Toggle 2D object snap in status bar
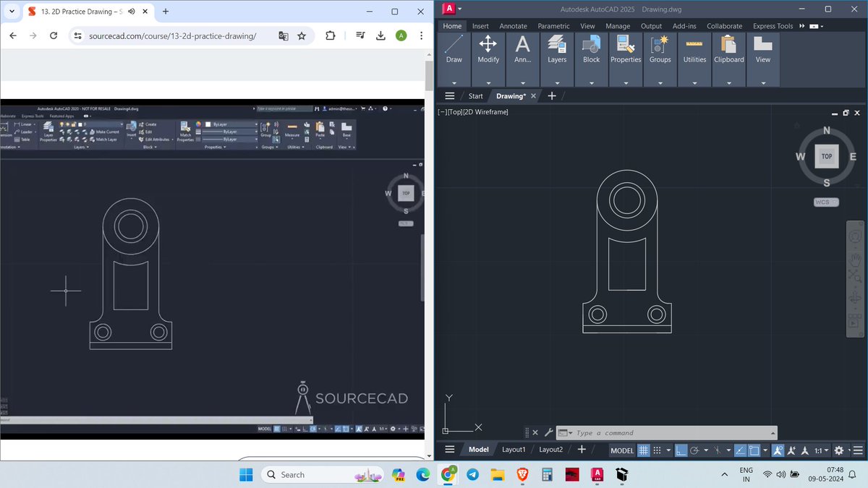The width and height of the screenshot is (868, 488). (754, 450)
